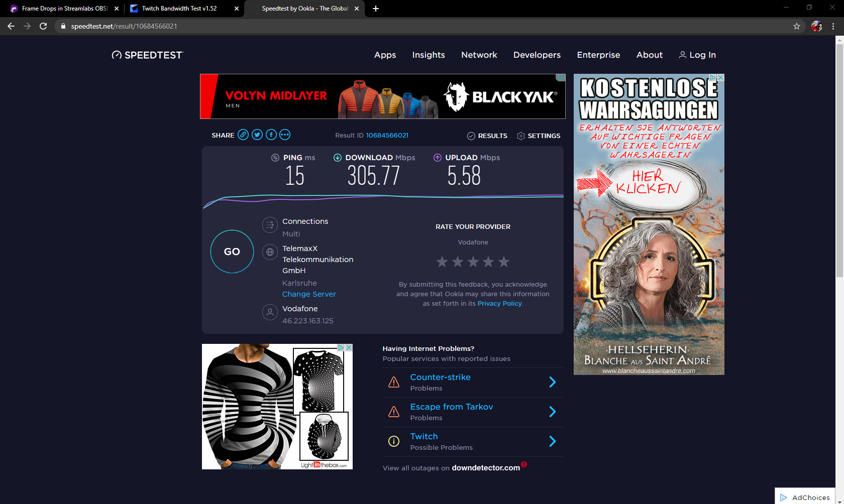Click the download value 305.77

tap(374, 176)
